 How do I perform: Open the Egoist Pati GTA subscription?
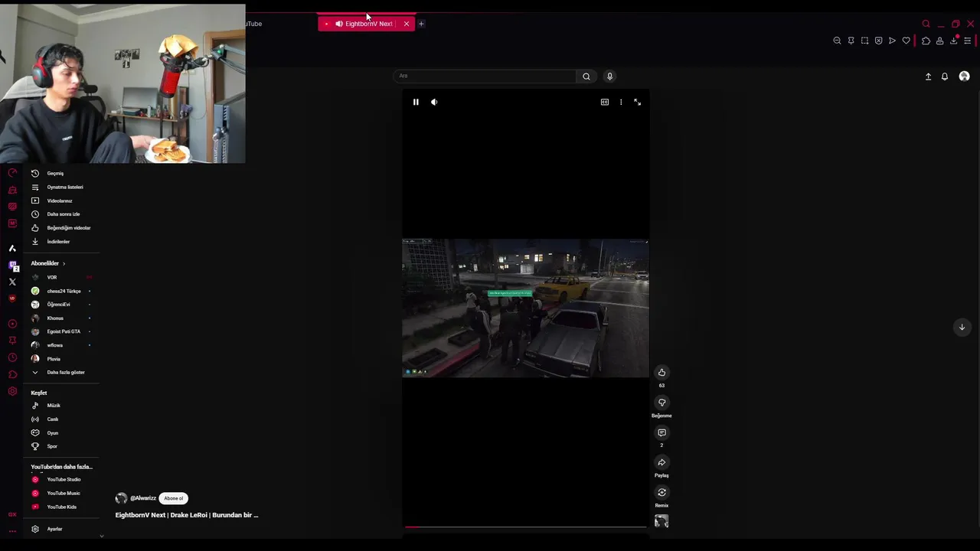click(61, 331)
